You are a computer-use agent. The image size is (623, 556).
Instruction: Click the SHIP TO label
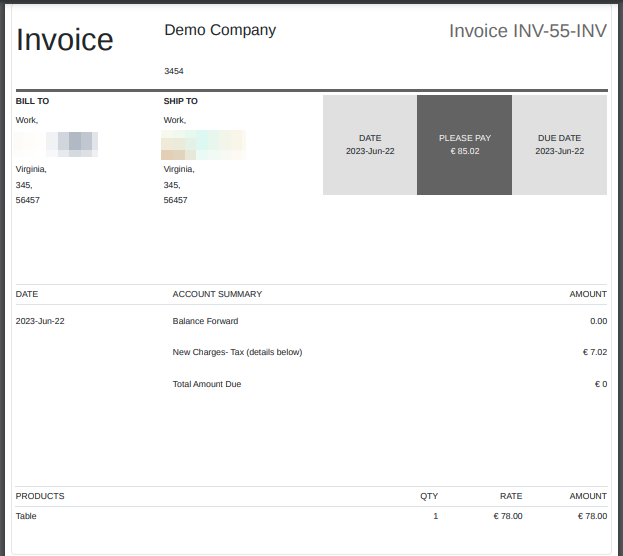(181, 101)
